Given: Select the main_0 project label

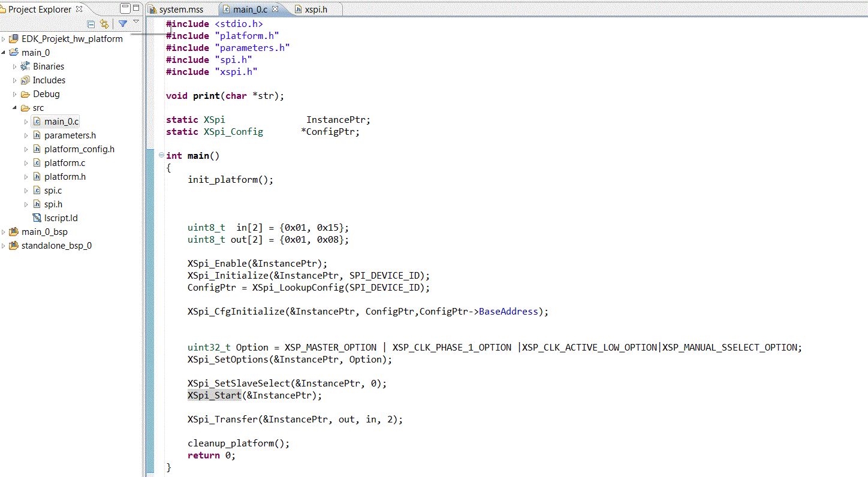Looking at the screenshot, I should [36, 53].
